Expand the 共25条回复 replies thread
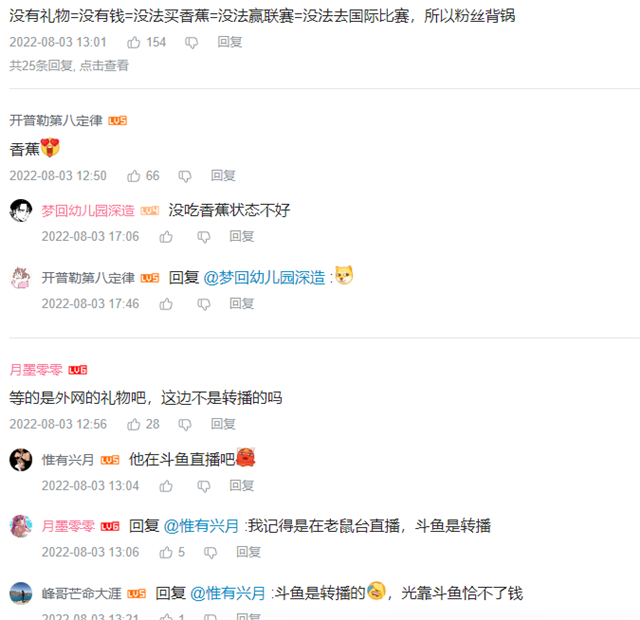Screen dimensions: 640x620 pos(69,66)
